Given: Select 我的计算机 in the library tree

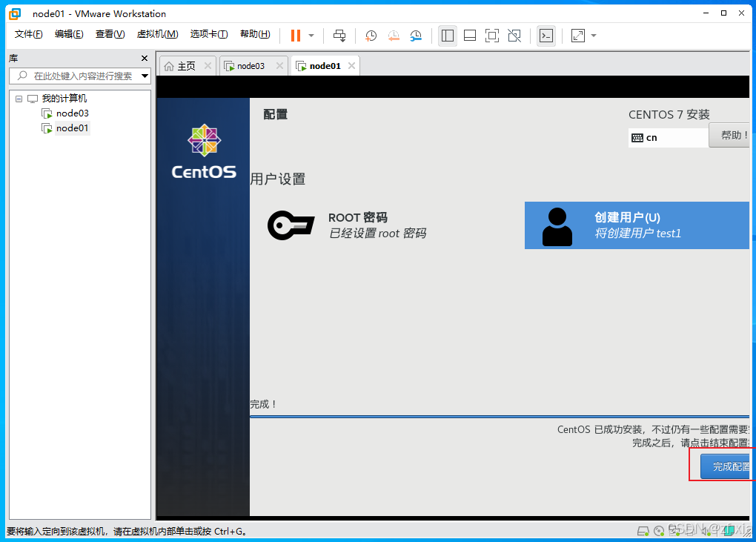Looking at the screenshot, I should tap(64, 99).
